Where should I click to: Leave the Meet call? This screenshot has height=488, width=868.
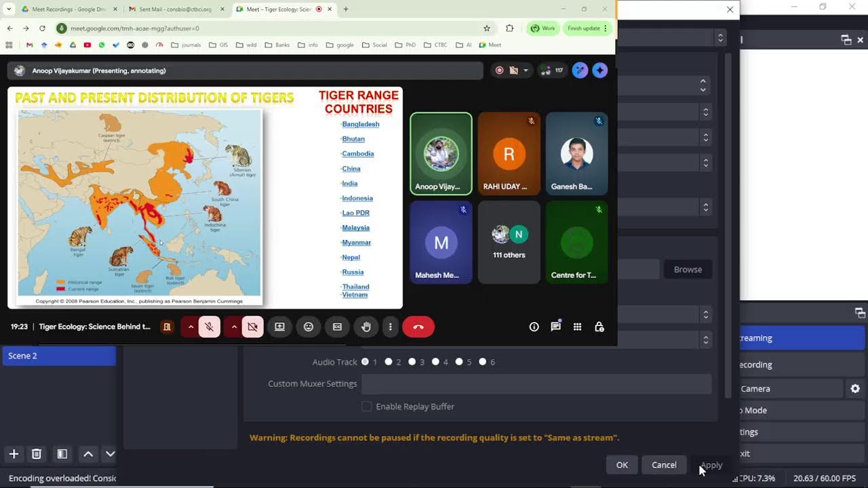[418, 327]
